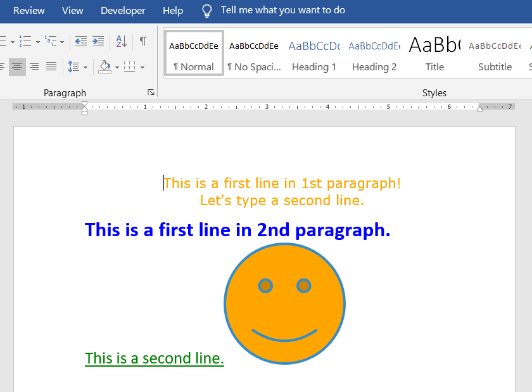Align text to the left
This screenshot has height=392, width=532.
click(x=3, y=66)
